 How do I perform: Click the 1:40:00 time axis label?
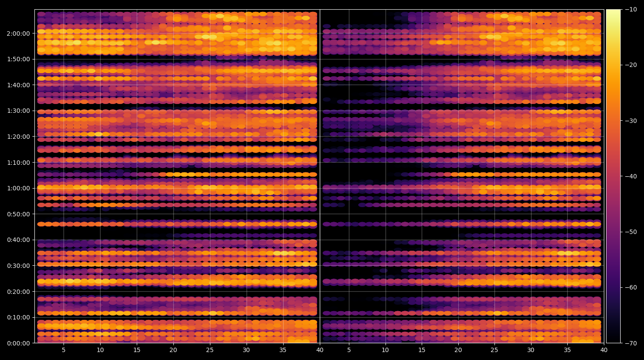[x=19, y=85]
